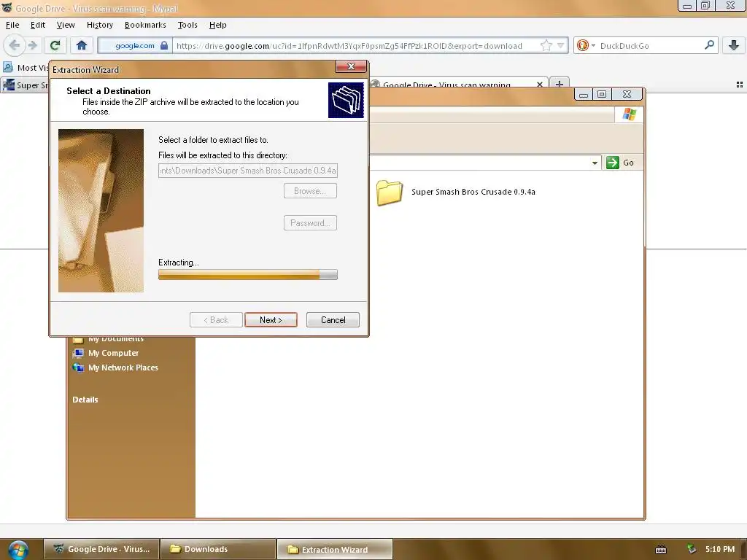Image resolution: width=747 pixels, height=560 pixels.
Task: Minimize the Downloads Explorer window
Action: (x=583, y=94)
